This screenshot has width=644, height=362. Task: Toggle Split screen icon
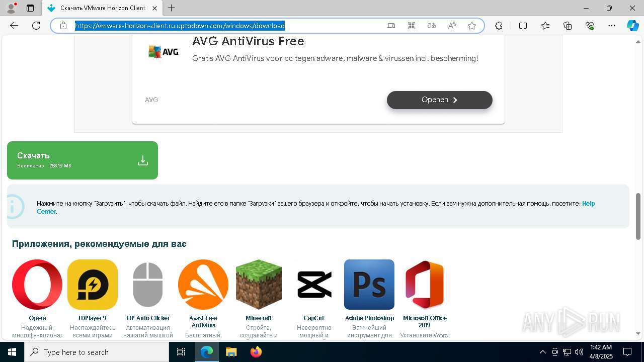pyautogui.click(x=523, y=26)
